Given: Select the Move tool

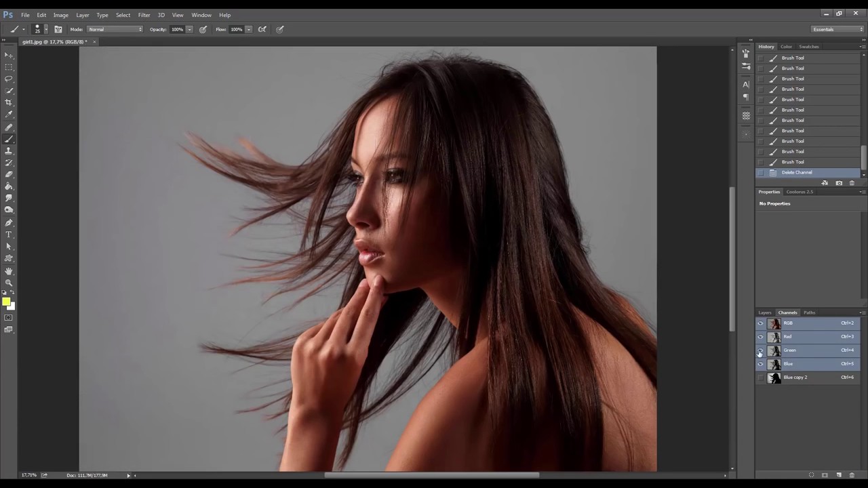Looking at the screenshot, I should pos(9,55).
